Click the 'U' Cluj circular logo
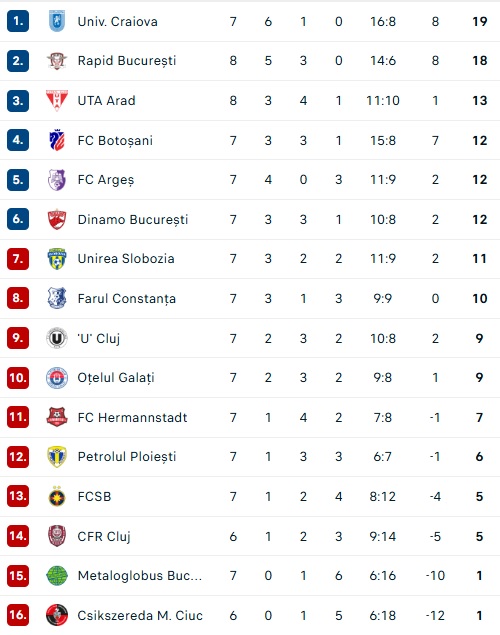The image size is (500, 635). (57, 338)
